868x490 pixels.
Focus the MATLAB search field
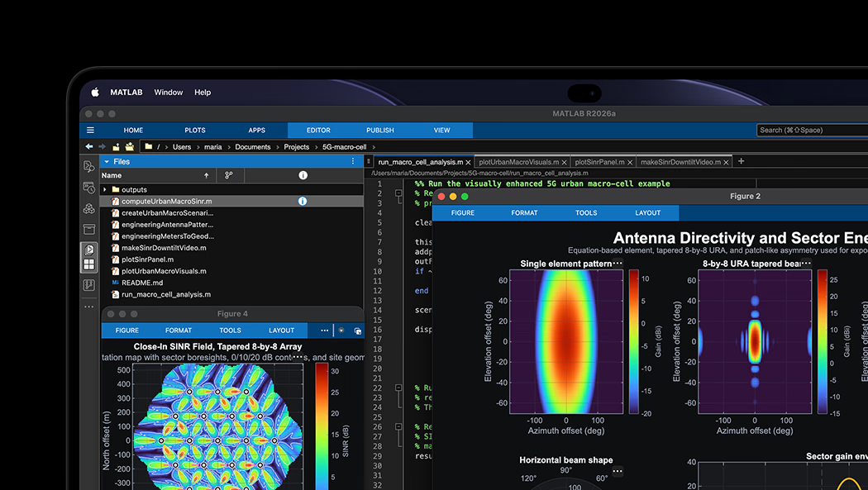coord(812,130)
